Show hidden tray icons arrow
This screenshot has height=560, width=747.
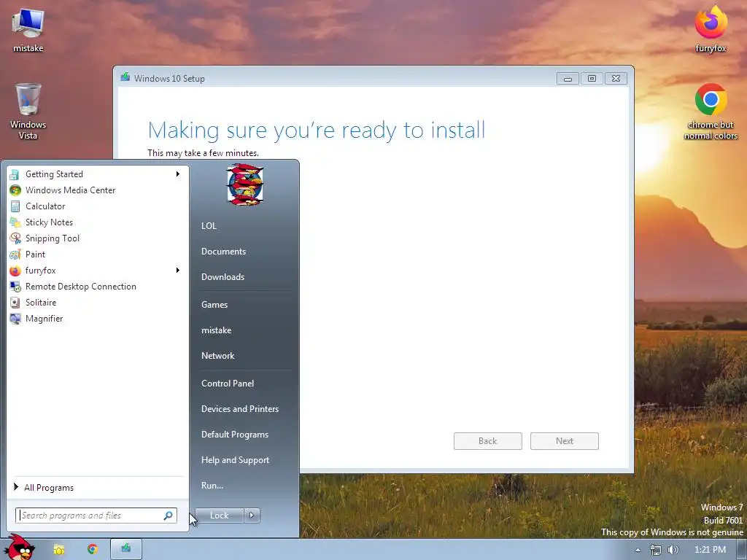point(638,550)
